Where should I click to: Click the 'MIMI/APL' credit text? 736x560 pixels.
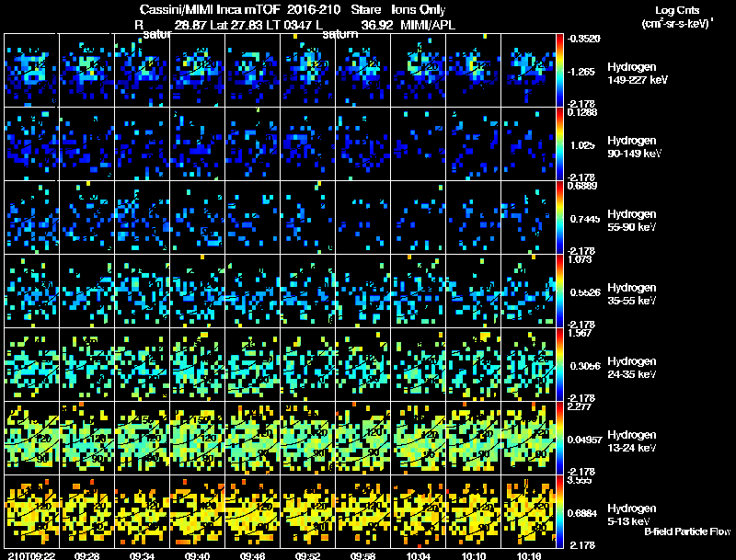428,25
